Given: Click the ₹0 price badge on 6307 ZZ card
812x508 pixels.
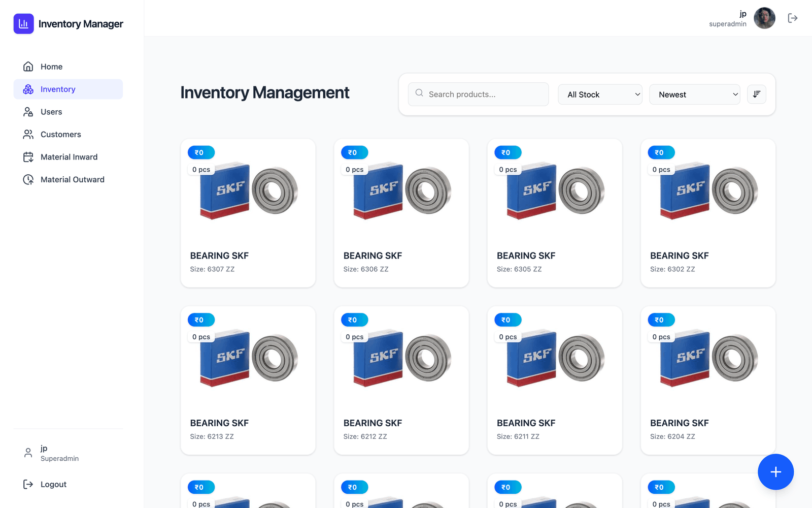Looking at the screenshot, I should click(x=201, y=152).
